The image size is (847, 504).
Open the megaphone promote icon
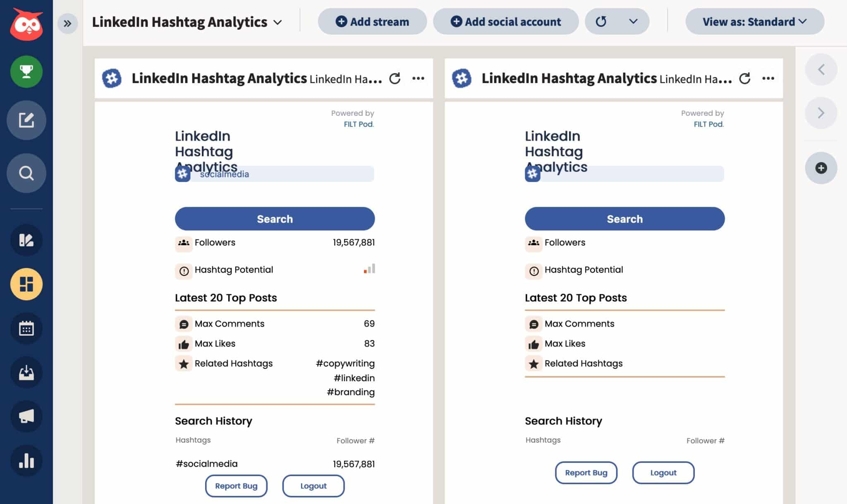26,417
